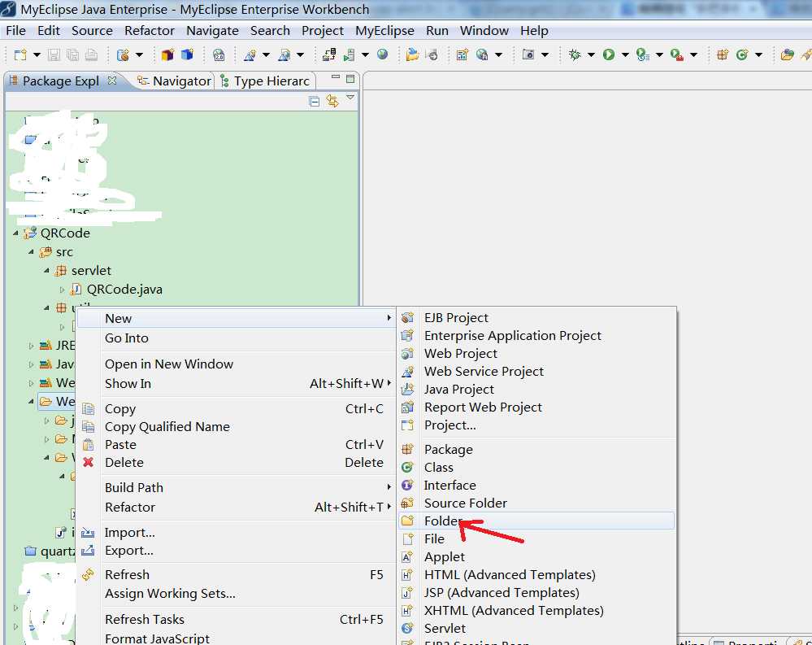812x645 pixels.
Task: Open the Debug dropdown arrow in the toolbar
Action: (591, 54)
